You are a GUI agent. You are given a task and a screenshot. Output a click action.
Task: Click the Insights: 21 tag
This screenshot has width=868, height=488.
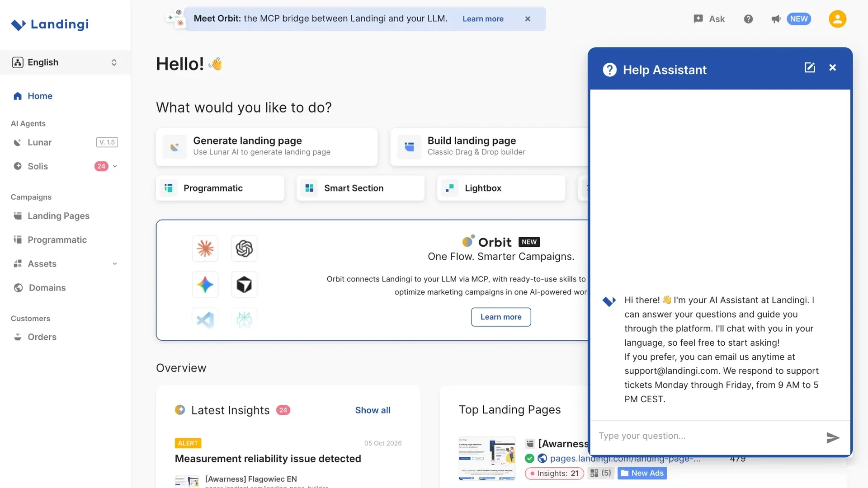[x=554, y=473]
